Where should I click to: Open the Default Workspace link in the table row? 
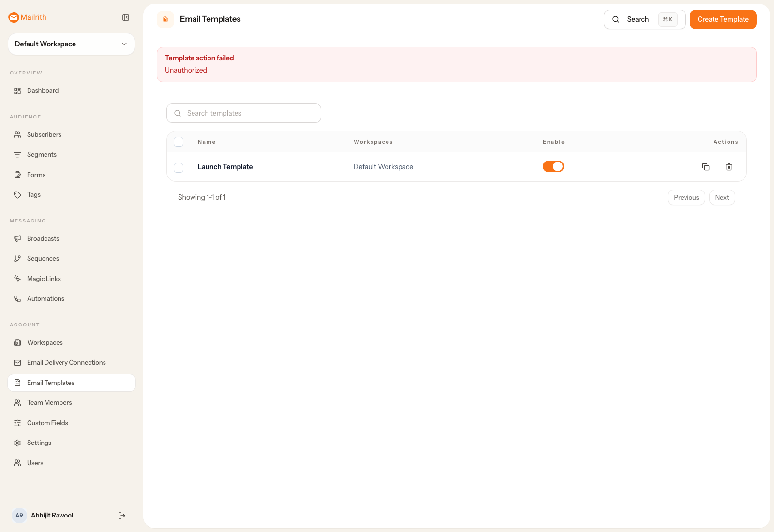pos(383,166)
